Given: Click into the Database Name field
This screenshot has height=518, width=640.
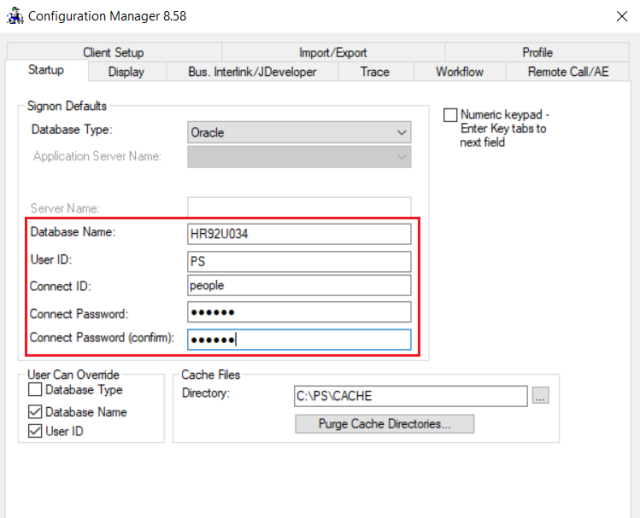Looking at the screenshot, I should (299, 234).
